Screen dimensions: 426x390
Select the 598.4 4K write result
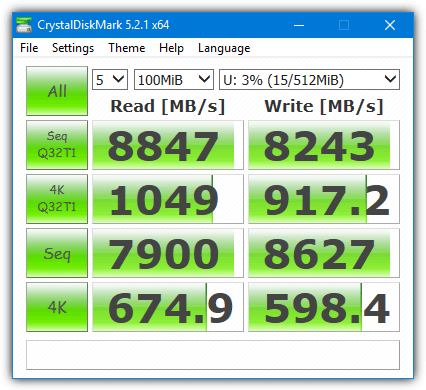[324, 307]
